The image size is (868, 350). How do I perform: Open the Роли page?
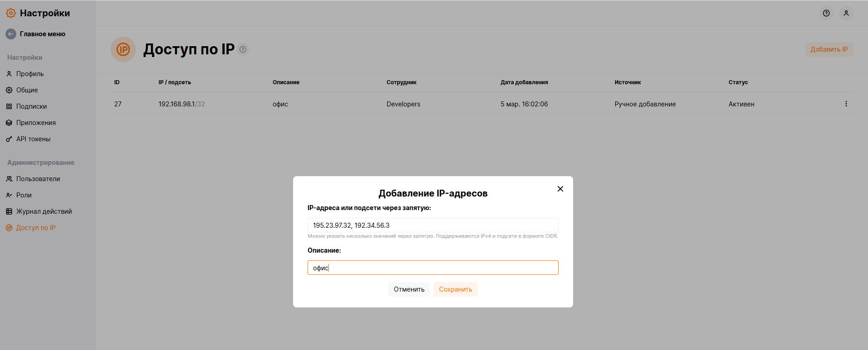[24, 195]
